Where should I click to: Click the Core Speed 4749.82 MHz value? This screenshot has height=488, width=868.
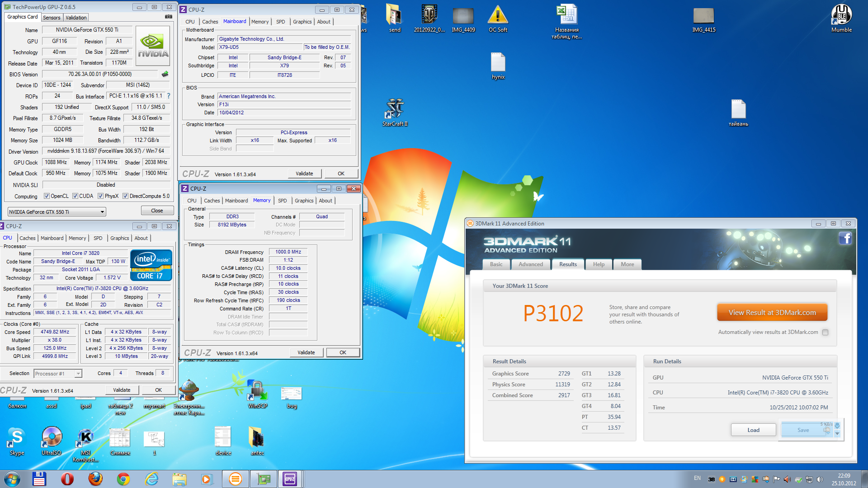click(x=55, y=332)
